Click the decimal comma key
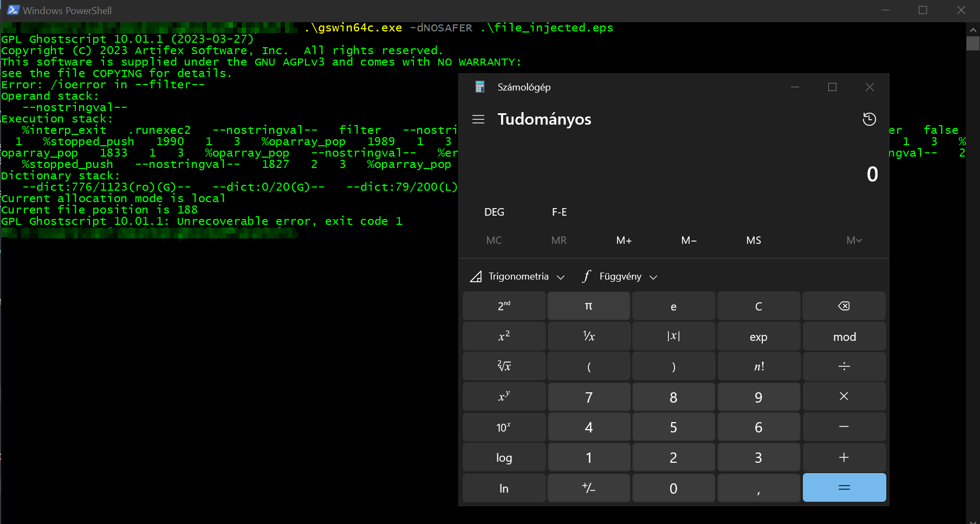Viewport: 980px width, 524px height. pos(759,488)
